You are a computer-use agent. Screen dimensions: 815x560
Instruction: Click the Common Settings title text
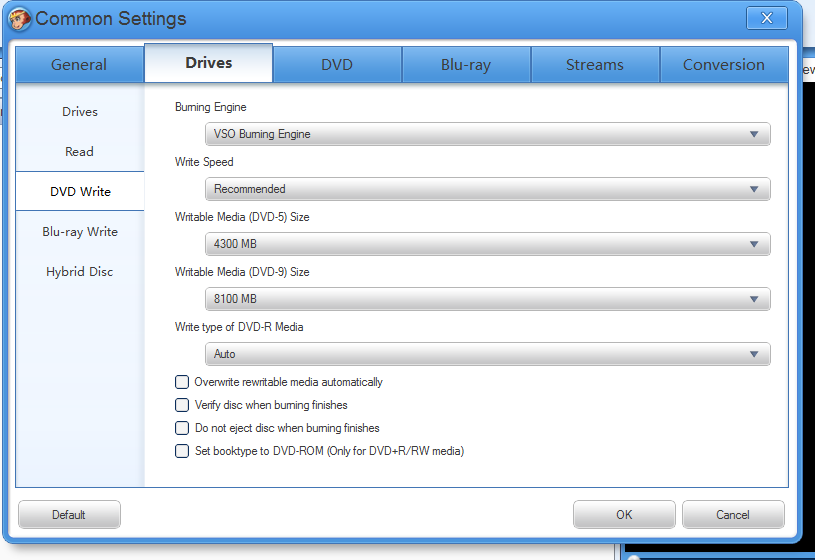click(x=111, y=19)
